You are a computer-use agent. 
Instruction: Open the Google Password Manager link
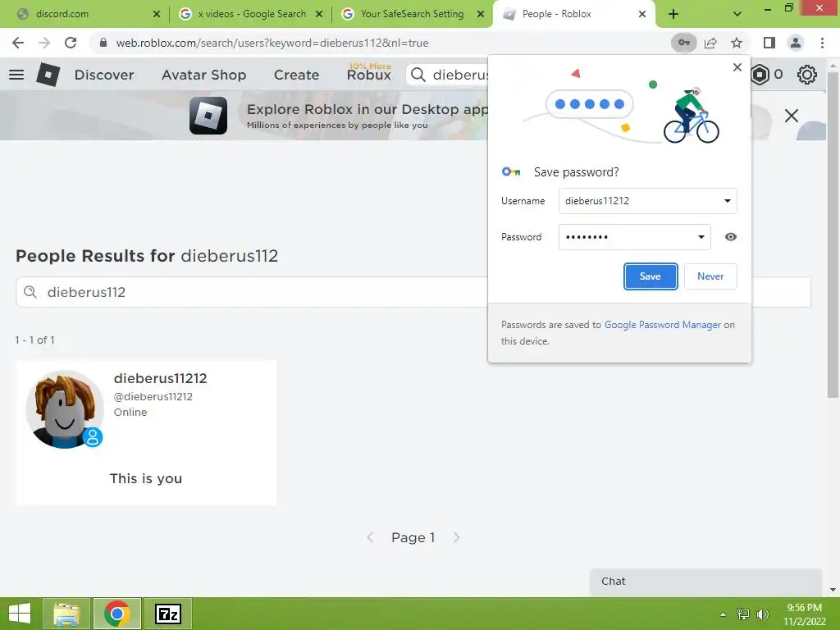click(x=663, y=325)
